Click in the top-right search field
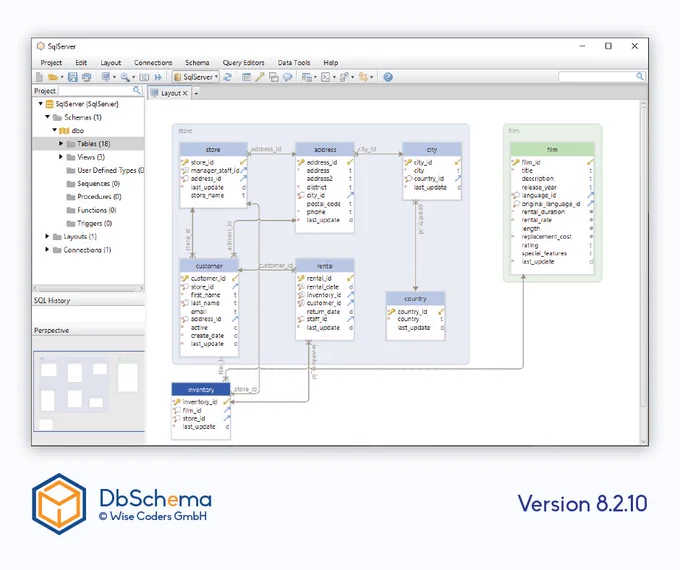Screen dimensions: 680x570 pos(597,77)
